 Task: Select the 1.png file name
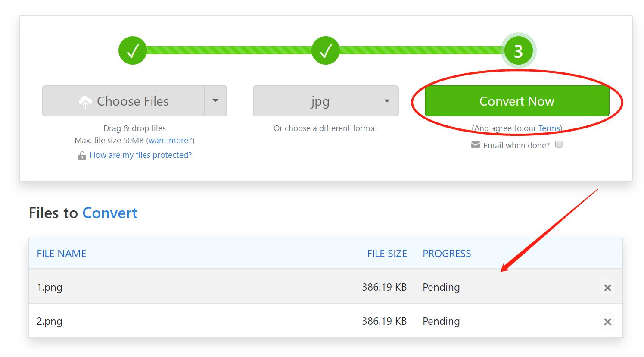point(50,288)
